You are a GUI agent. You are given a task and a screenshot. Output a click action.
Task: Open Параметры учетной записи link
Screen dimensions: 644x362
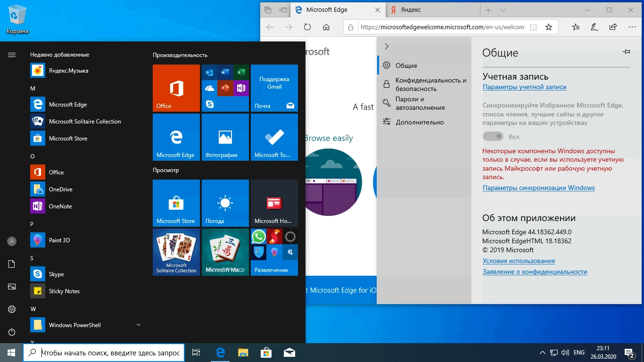pyautogui.click(x=524, y=87)
